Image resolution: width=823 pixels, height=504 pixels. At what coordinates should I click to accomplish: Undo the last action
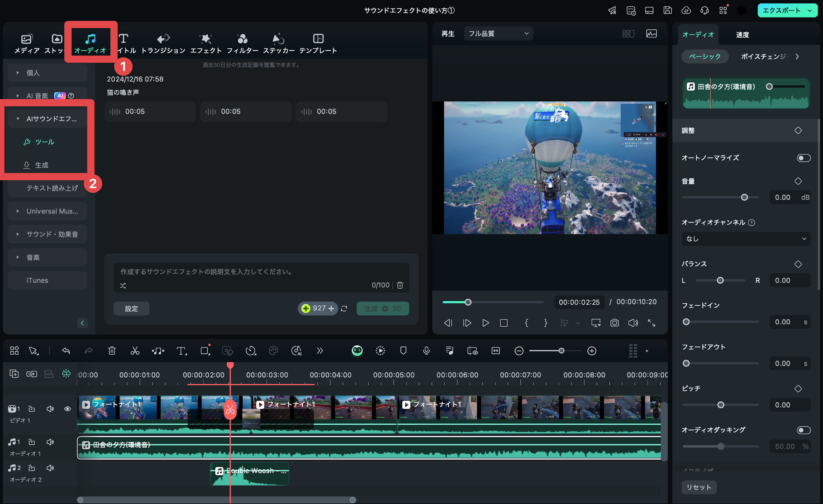(66, 351)
